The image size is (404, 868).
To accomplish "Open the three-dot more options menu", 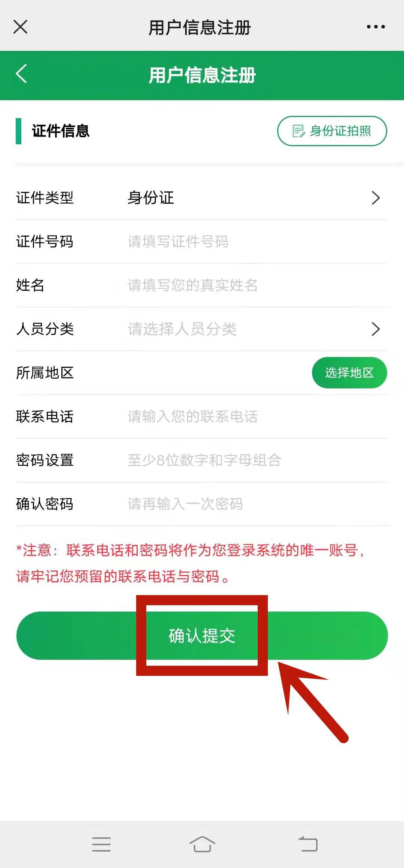I will (x=376, y=27).
